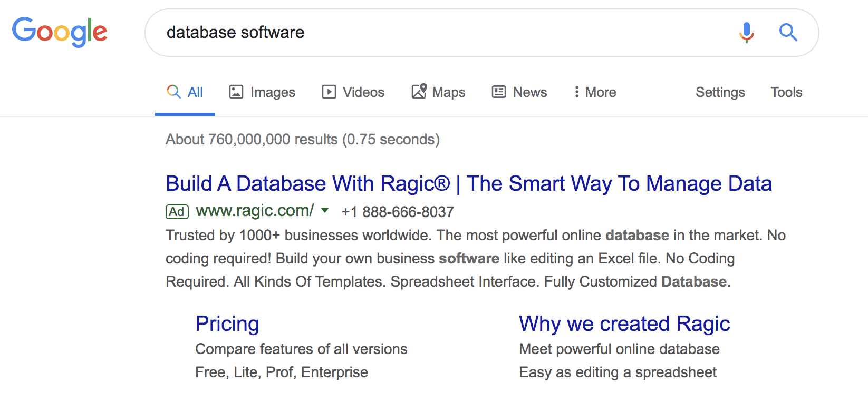Click the three-dot More icon
Screen dimensions: 868x402
tap(576, 92)
